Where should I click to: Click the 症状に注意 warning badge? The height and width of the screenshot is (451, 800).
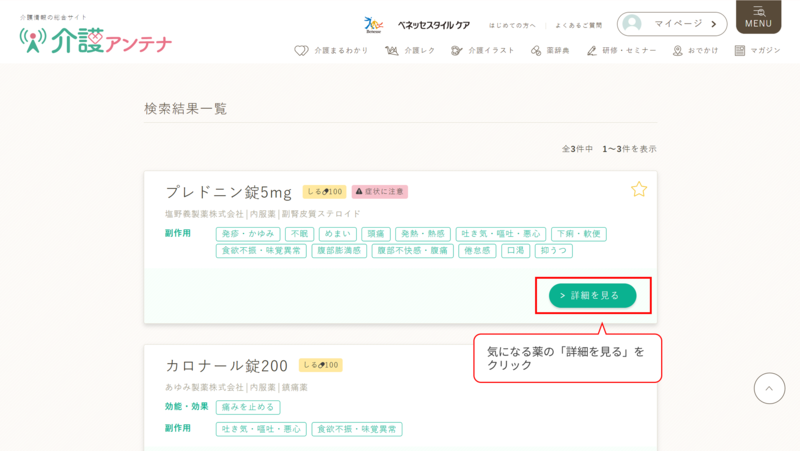click(x=380, y=192)
